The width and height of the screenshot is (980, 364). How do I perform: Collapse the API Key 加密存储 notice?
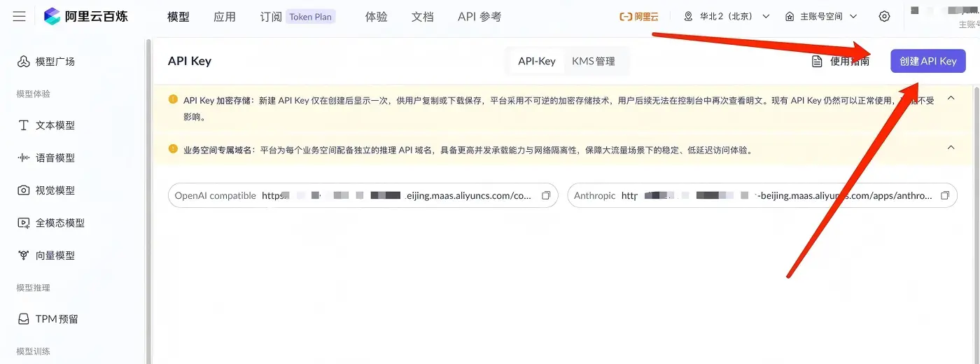[951, 98]
